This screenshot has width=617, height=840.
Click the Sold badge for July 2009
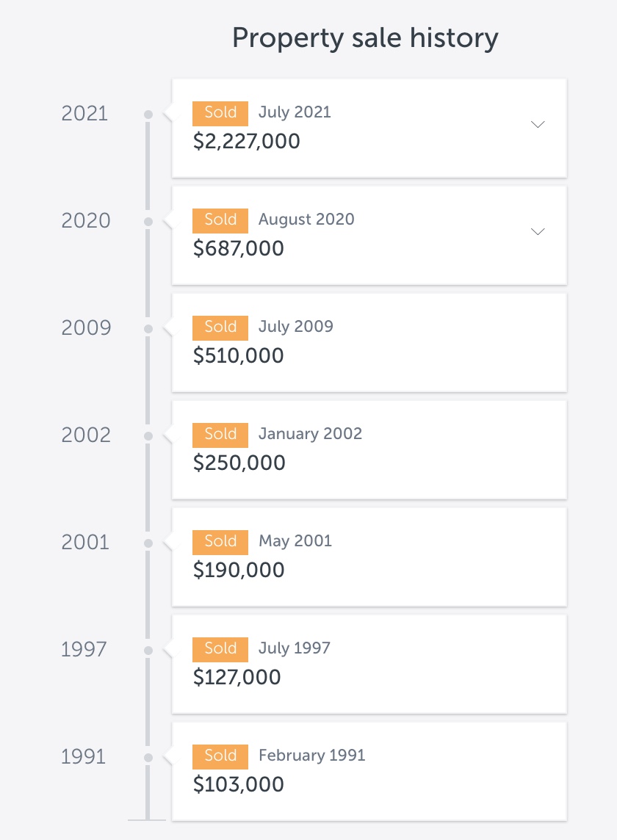pos(220,327)
